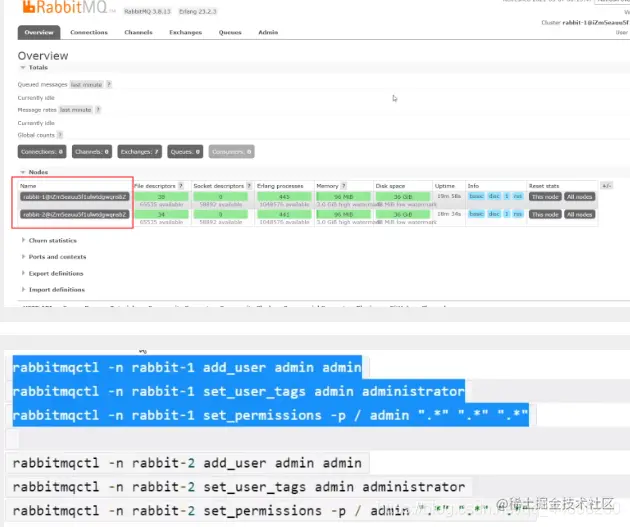Image resolution: width=630 pixels, height=527 pixels.
Task: Open node rabbit-2 details
Action: 75,214
